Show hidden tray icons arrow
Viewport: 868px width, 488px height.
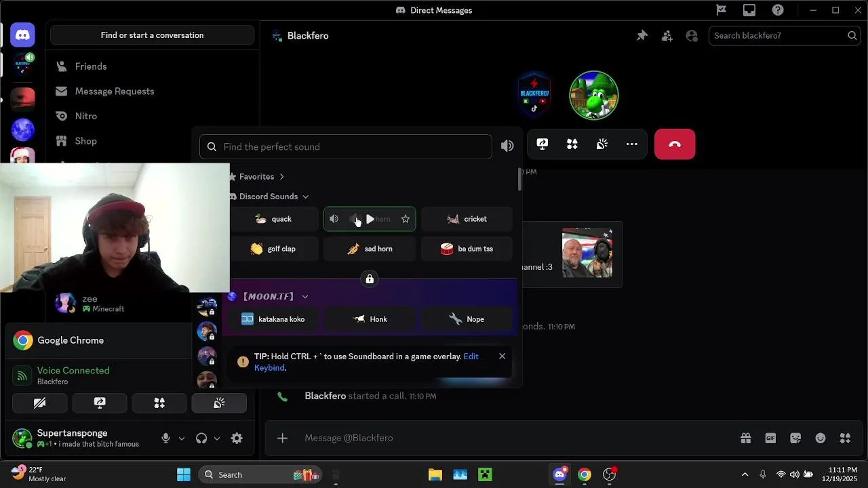click(x=745, y=474)
